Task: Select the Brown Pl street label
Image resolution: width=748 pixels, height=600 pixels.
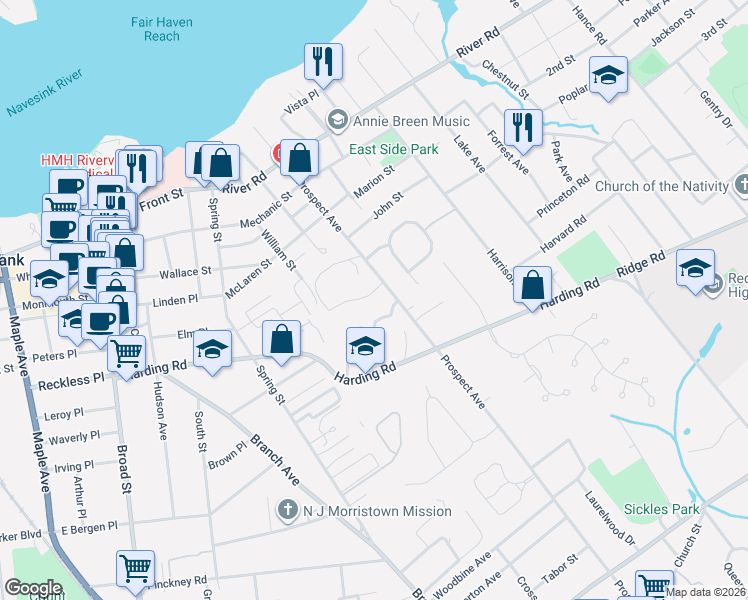Action: [228, 455]
